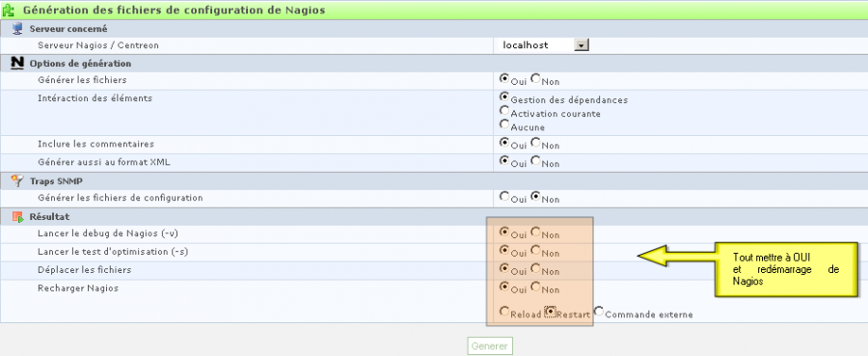Click the Traps SNMP header text
Image resolution: width=868 pixels, height=356 pixels.
(x=56, y=181)
